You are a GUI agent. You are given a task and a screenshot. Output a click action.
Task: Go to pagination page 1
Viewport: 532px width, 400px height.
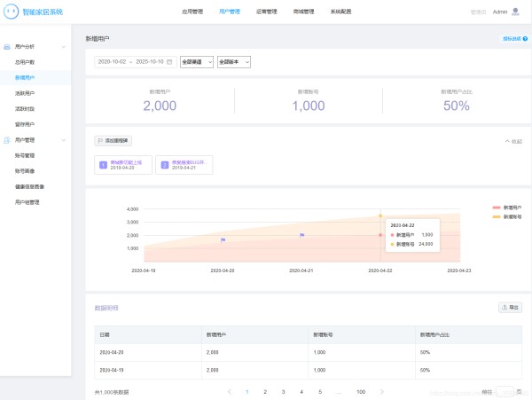[x=247, y=392]
